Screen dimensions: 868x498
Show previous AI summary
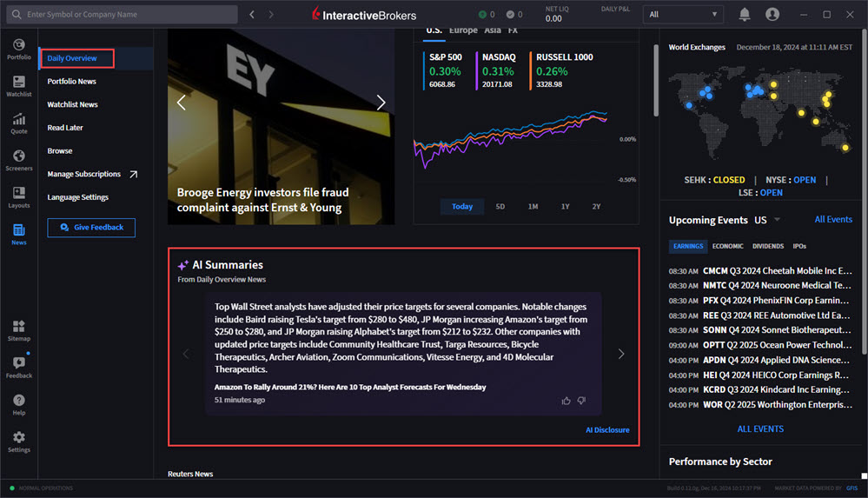click(186, 354)
